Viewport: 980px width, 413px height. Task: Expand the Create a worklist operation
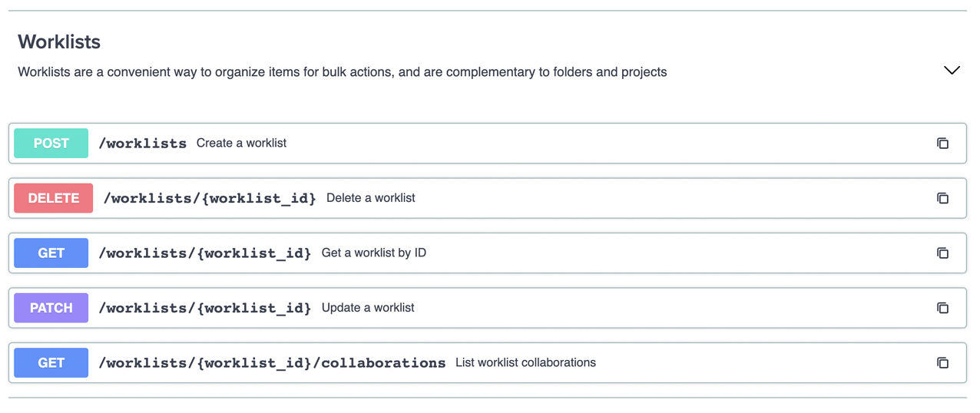pos(487,144)
